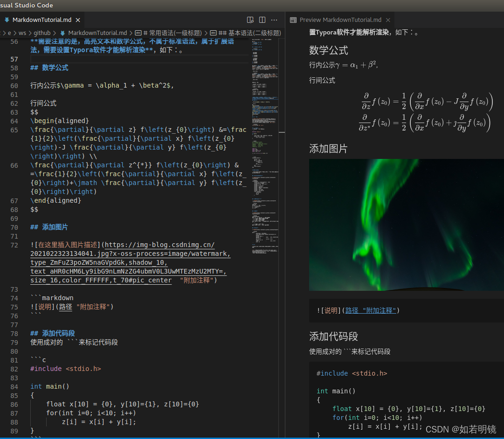Click the 添加代码段 heading in preview

tap(334, 336)
